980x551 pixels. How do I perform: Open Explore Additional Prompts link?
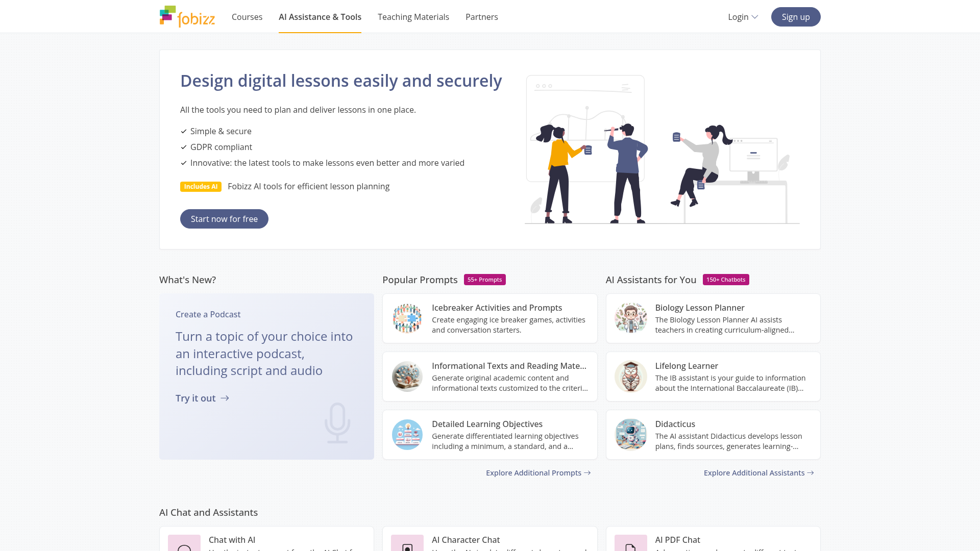tap(538, 473)
